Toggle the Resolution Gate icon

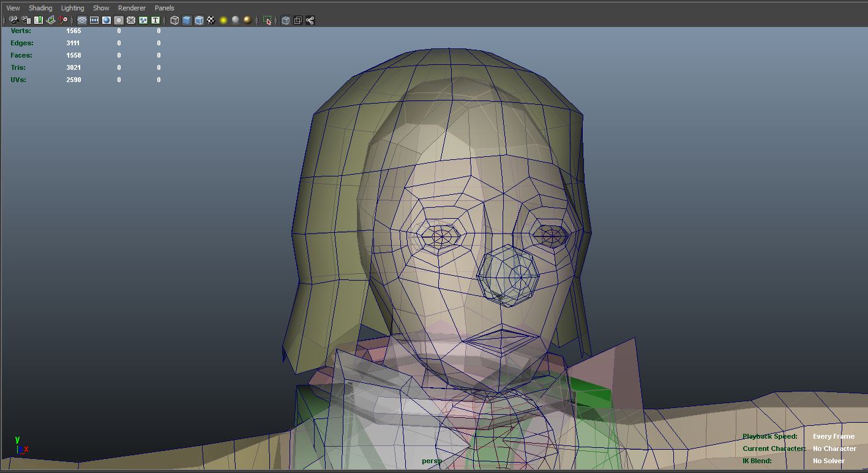(107, 20)
